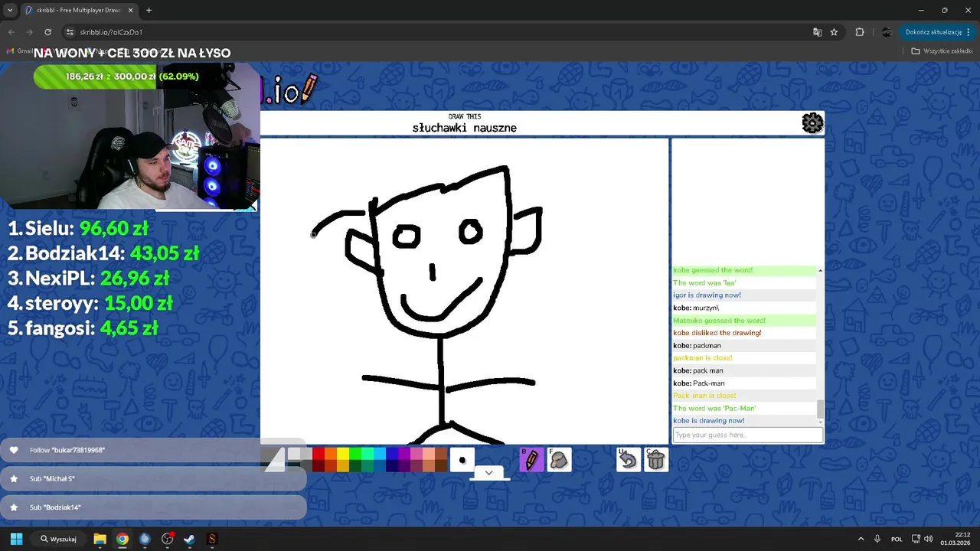
Task: Click chat scrollbar down arrow
Action: click(820, 422)
